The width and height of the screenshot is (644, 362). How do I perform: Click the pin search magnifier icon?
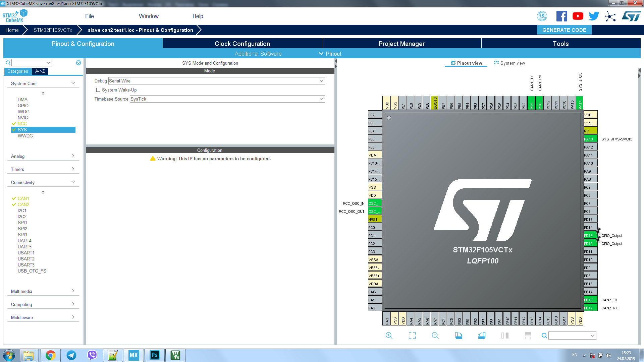pyautogui.click(x=544, y=336)
